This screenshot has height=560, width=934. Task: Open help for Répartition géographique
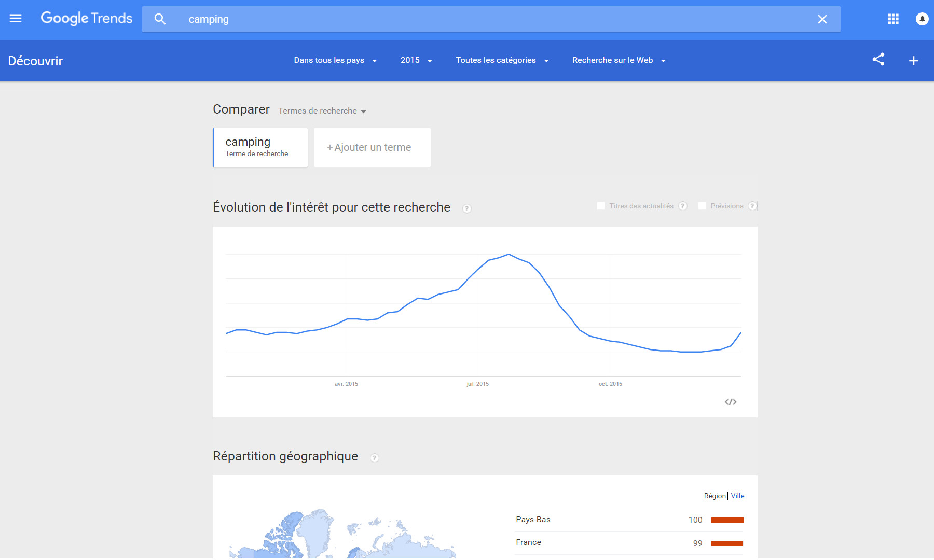[374, 458]
